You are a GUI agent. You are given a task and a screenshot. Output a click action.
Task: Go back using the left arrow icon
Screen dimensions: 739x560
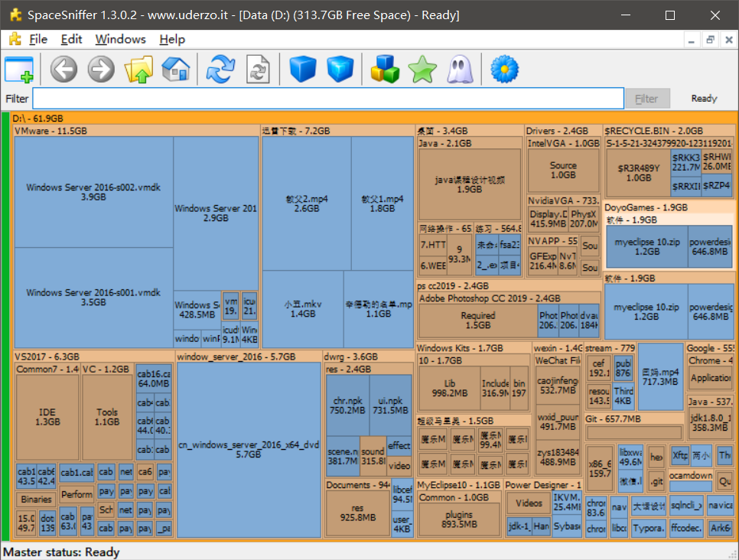click(x=64, y=69)
